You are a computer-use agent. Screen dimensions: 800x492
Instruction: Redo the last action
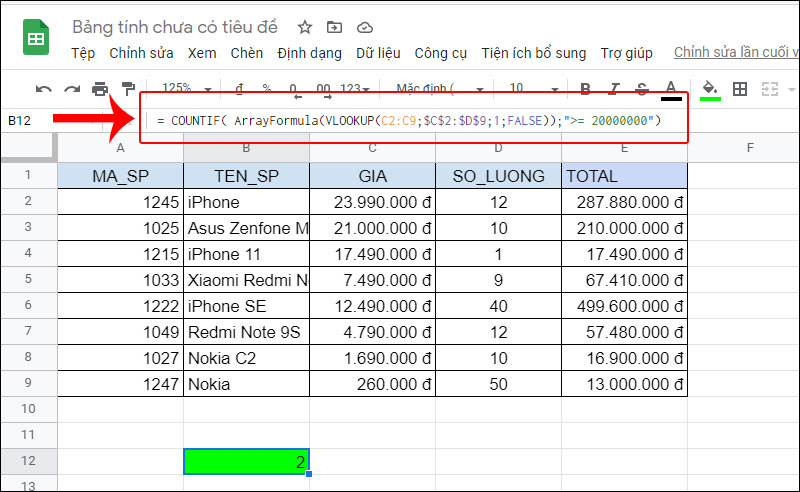(x=72, y=89)
